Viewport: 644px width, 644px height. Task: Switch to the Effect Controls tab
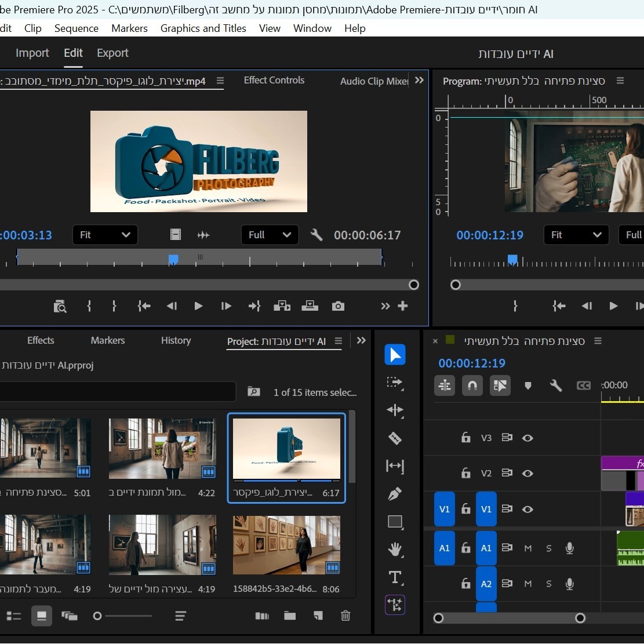tap(274, 80)
